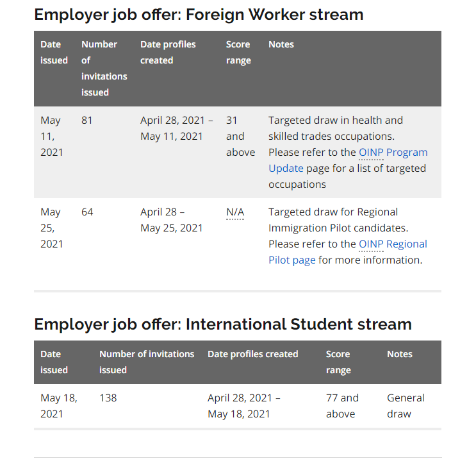Click the 64 invitations cell
476x463 pixels.
point(87,212)
